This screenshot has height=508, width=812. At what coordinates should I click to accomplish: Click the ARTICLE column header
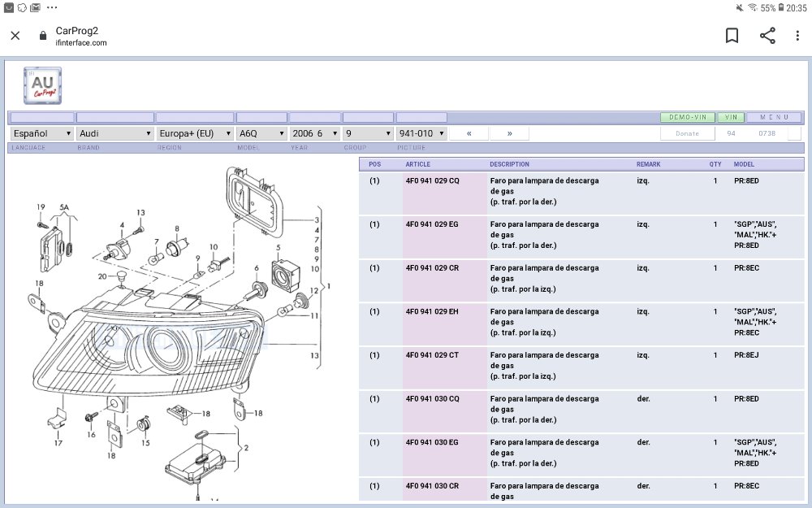(x=418, y=164)
